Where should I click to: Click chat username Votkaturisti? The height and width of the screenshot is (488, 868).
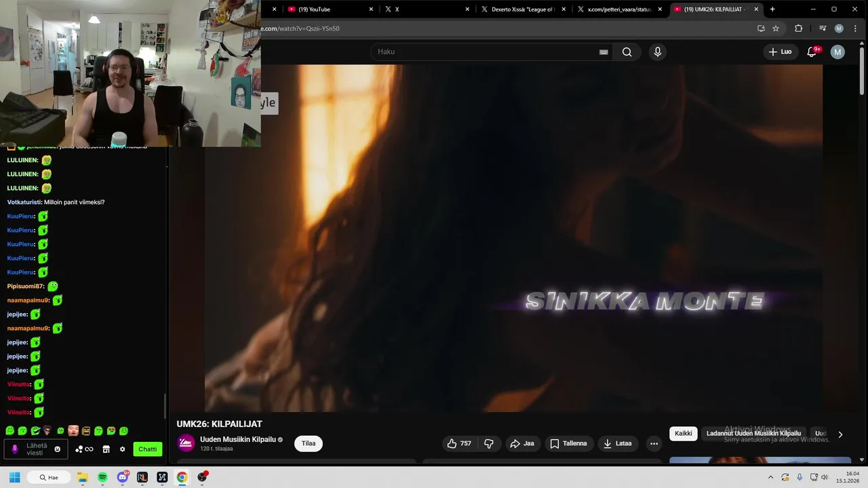pos(24,202)
